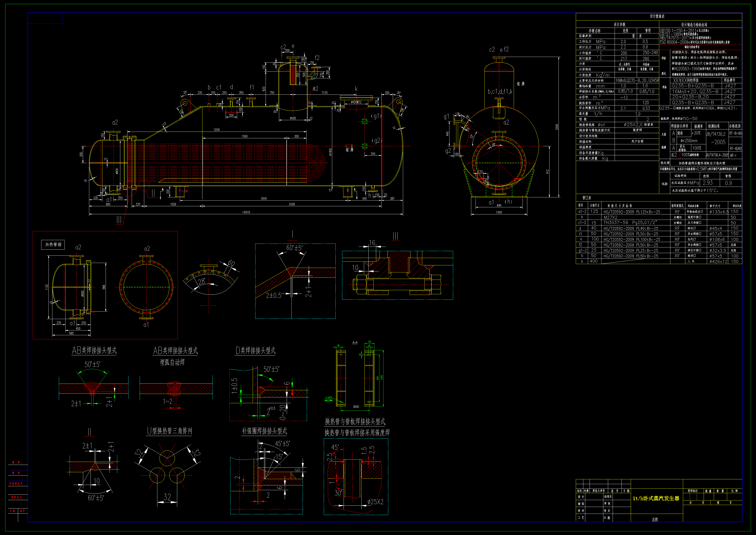756x535 pixels.
Task: Select the 'TH3037-59 Pg25,G1/2"' cell
Action: tap(630, 223)
